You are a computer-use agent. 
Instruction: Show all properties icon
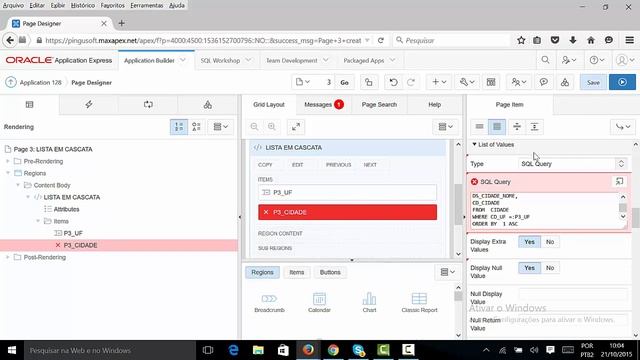point(497,127)
